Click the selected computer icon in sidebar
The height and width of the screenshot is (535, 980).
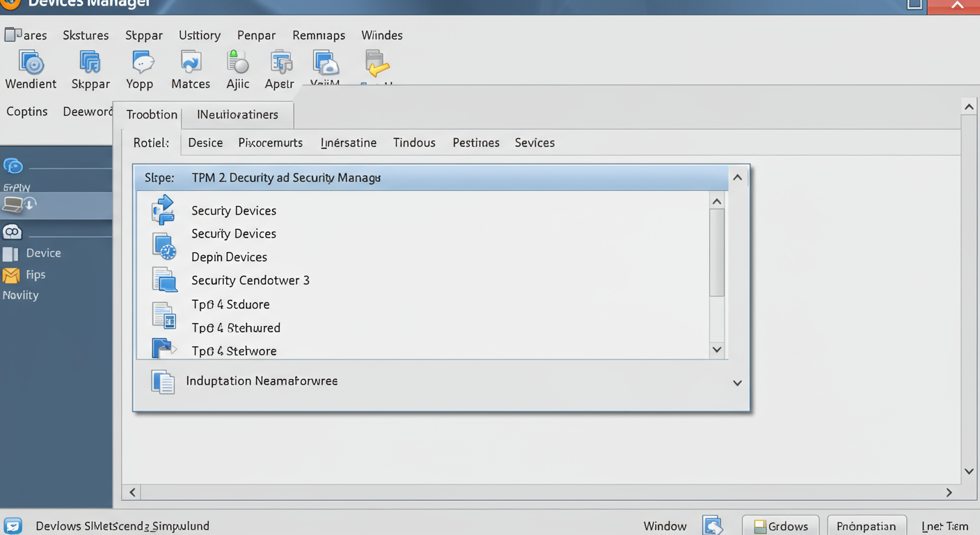[x=18, y=205]
